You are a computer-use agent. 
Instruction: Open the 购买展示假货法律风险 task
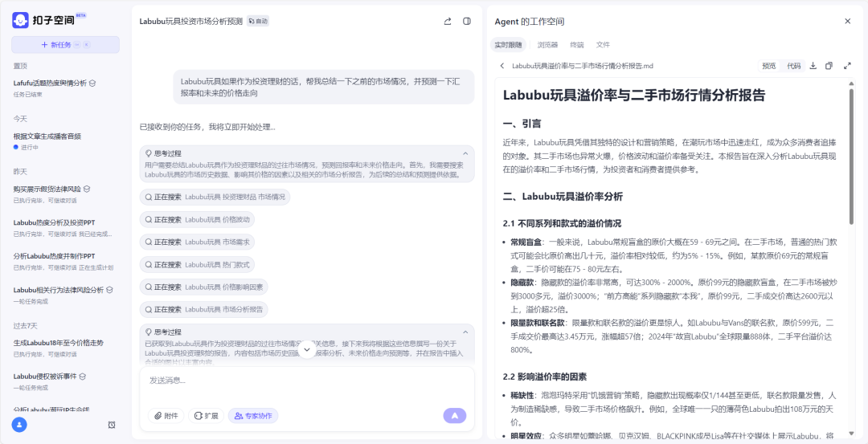65,193
